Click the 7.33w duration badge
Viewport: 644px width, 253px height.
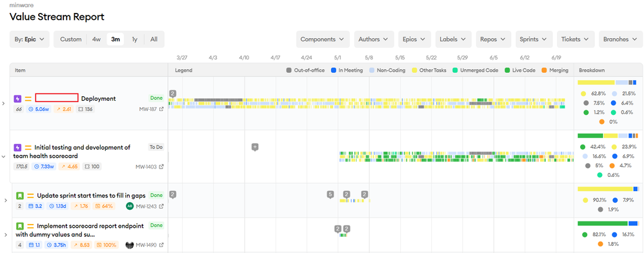[45, 167]
